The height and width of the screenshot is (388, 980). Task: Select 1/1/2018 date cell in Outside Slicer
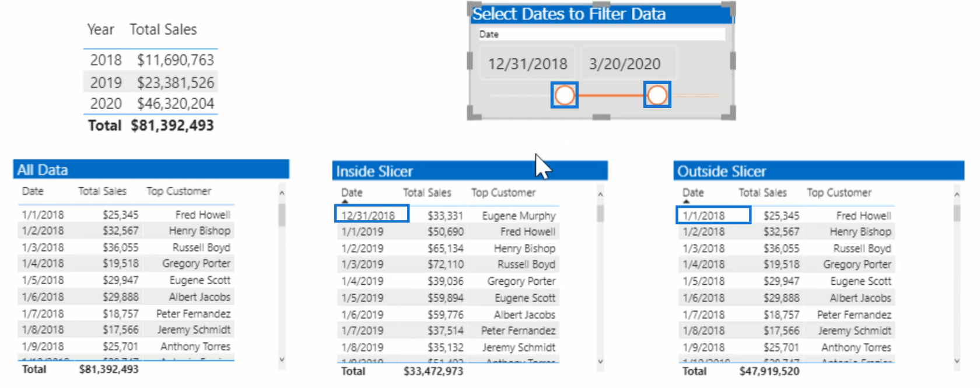[703, 215]
